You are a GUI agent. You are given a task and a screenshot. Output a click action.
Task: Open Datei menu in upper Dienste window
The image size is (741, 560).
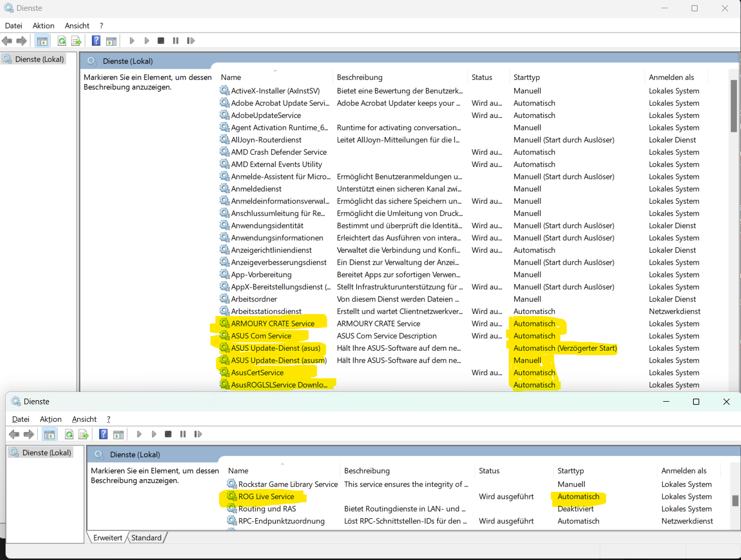pyautogui.click(x=13, y=26)
